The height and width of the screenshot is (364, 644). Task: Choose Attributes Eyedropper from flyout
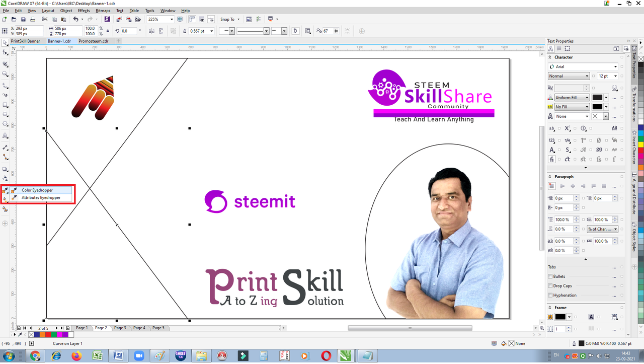(x=41, y=198)
